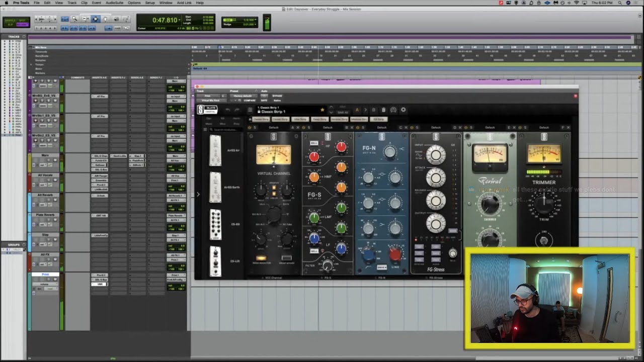
Task: Select the Grabber hand tool
Action: tap(105, 19)
